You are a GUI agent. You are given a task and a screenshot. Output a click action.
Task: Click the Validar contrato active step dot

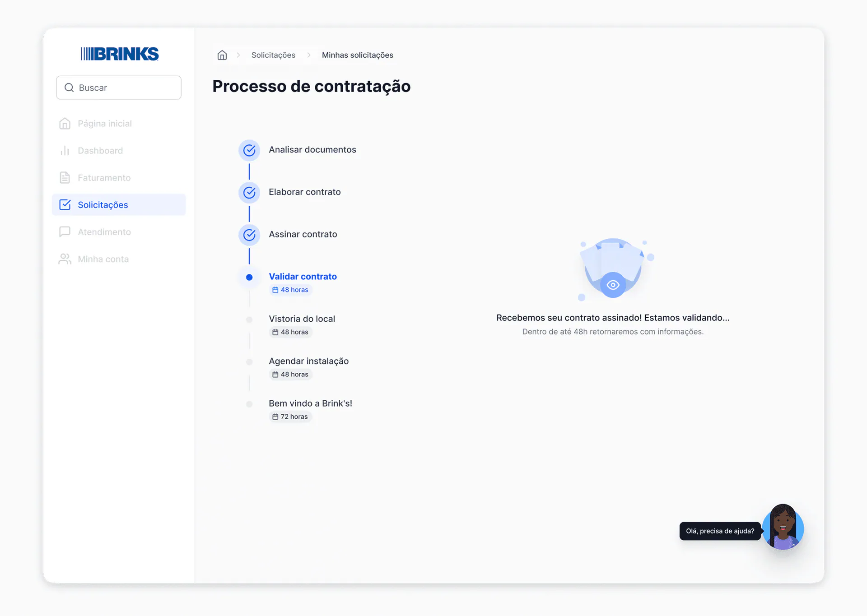[249, 277]
